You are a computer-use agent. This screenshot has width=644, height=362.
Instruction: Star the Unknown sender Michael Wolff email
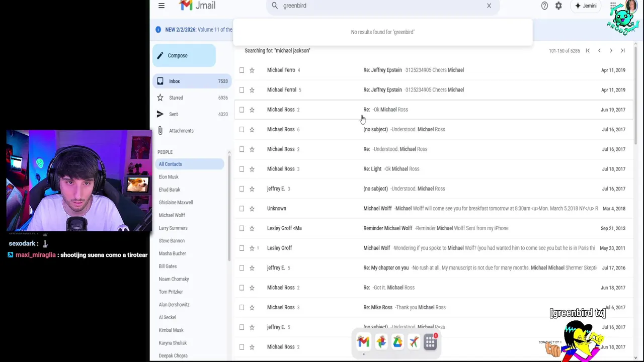tap(252, 209)
